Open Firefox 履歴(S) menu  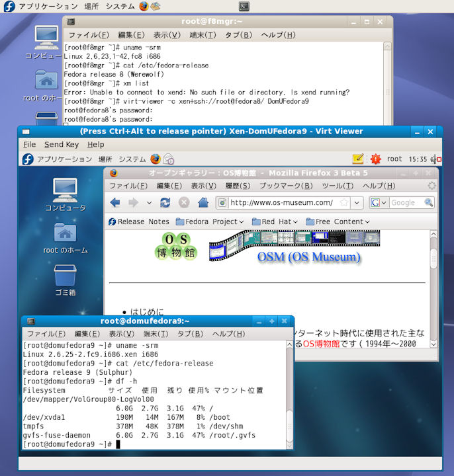click(238, 186)
